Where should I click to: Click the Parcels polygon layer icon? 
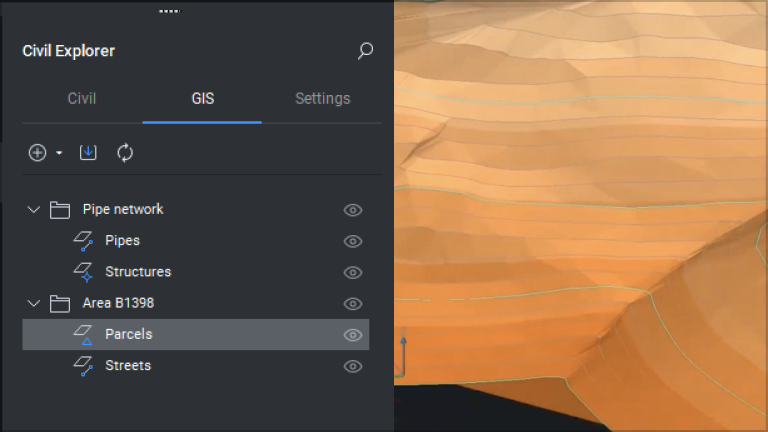pyautogui.click(x=83, y=335)
